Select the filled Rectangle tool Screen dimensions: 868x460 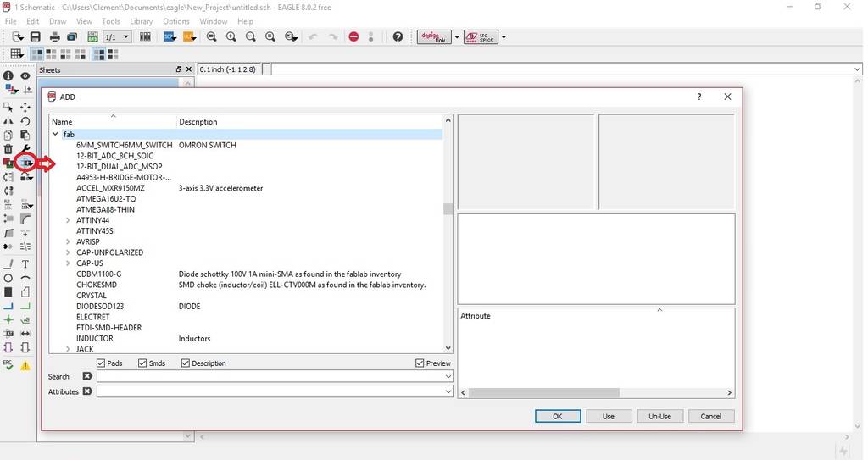coord(8,291)
